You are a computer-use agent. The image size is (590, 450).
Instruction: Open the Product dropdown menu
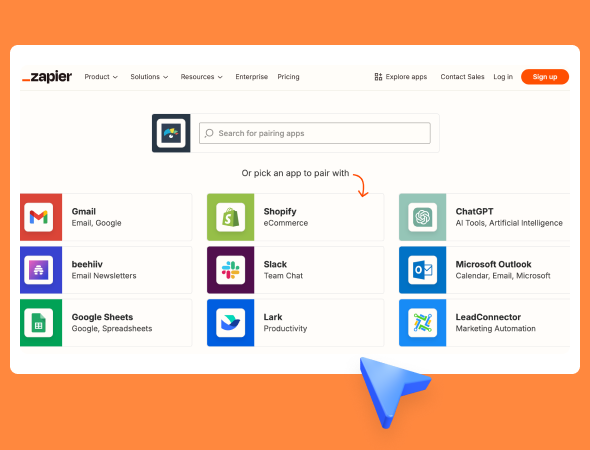pos(101,77)
